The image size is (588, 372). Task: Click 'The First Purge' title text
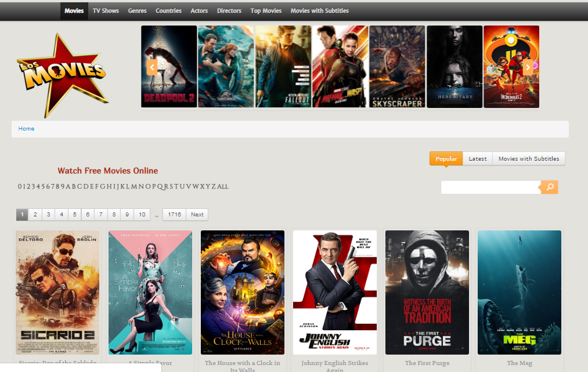pos(427,363)
